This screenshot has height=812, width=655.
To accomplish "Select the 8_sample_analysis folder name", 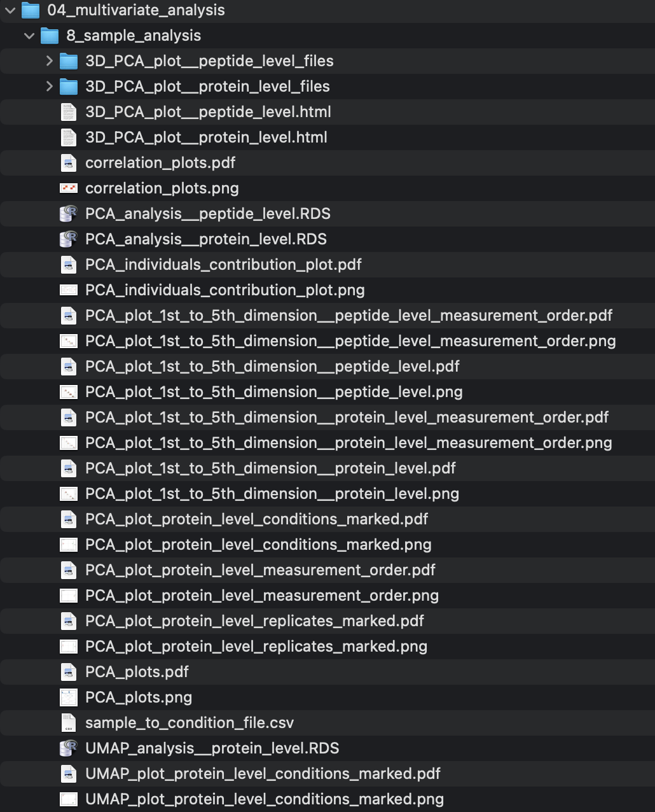I will point(134,36).
